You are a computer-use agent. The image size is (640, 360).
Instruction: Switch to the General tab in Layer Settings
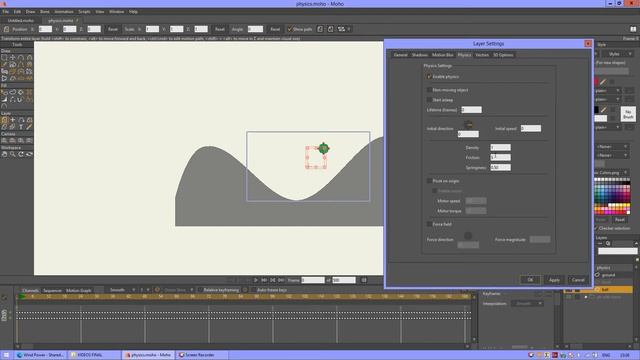(x=400, y=55)
